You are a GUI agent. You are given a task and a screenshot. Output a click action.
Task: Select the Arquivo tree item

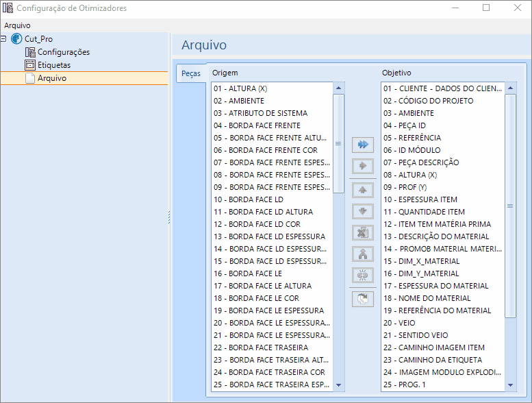(51, 78)
